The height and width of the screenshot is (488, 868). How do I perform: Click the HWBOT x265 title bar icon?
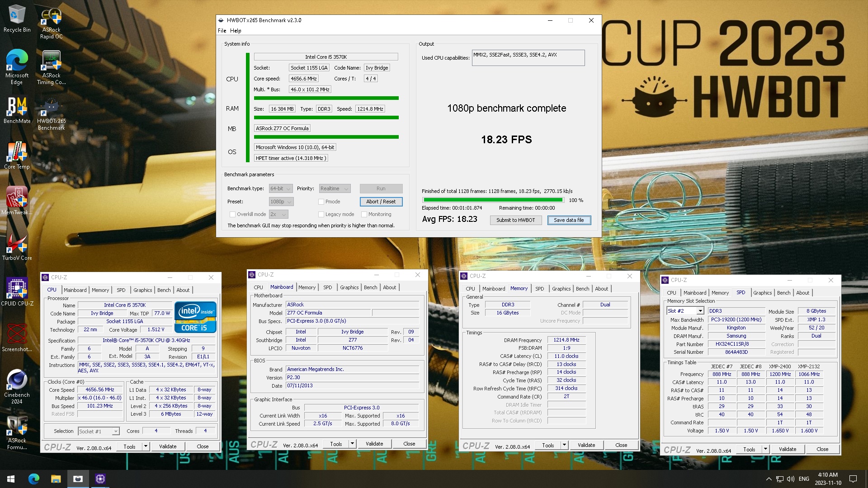pyautogui.click(x=221, y=20)
